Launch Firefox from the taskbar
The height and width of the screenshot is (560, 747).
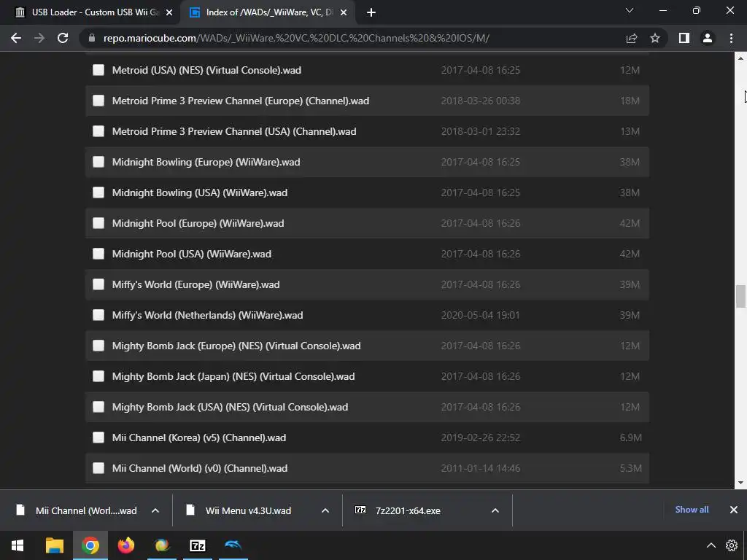pos(125,545)
